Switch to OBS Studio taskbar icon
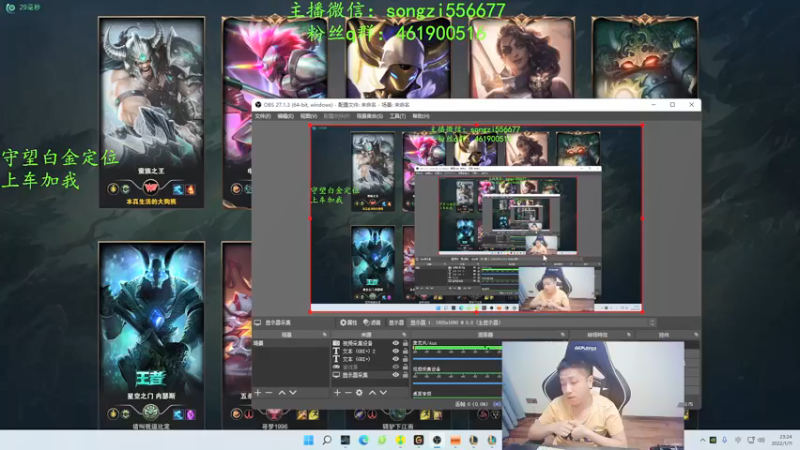Screen dimensions: 800x450 coord(437,440)
